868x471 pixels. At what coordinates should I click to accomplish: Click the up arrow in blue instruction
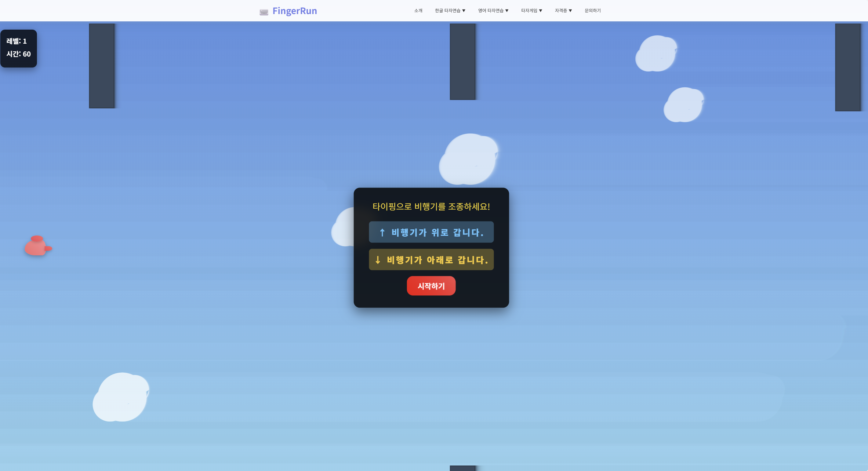(382, 232)
